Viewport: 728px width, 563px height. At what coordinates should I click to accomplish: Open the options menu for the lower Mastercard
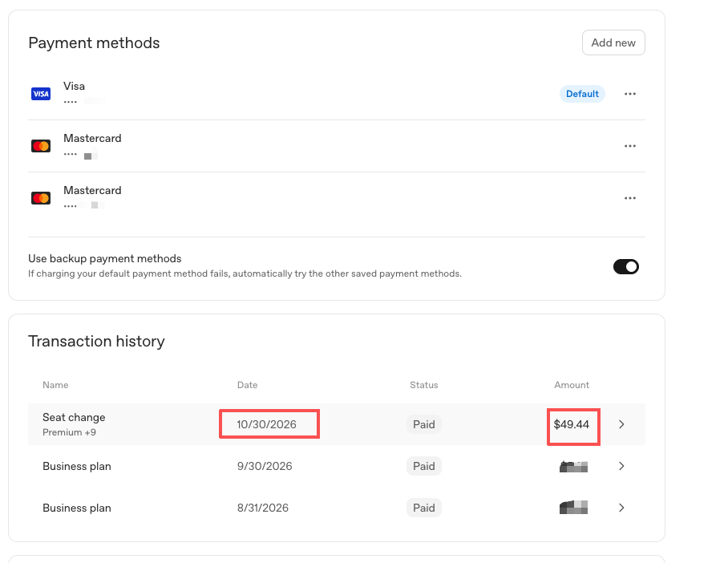(x=630, y=198)
